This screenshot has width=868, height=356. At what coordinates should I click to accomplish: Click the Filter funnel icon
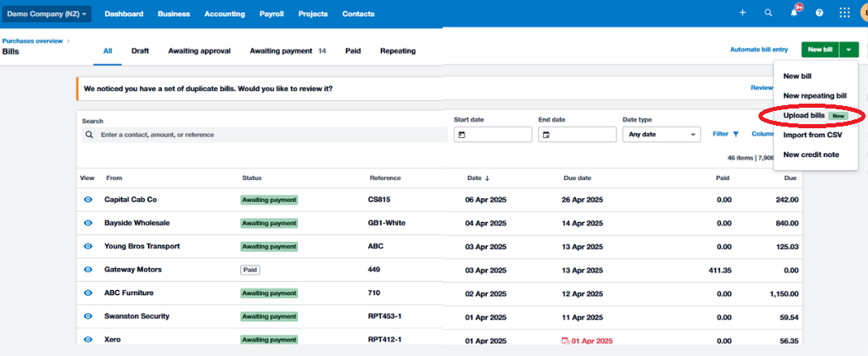[736, 134]
